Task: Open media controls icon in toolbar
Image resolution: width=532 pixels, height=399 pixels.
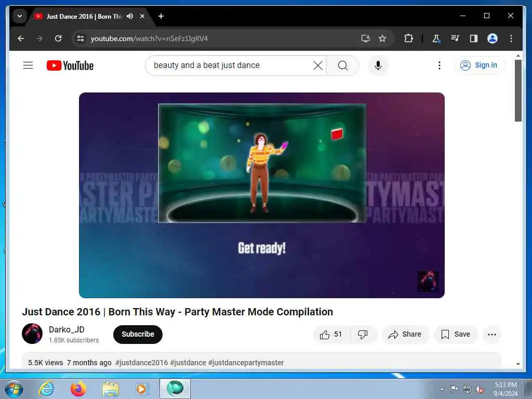Action: (455, 38)
